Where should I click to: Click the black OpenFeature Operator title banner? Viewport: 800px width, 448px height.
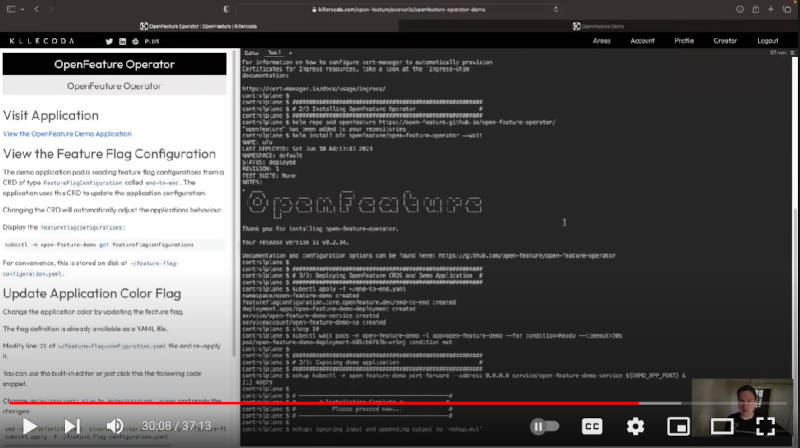tap(114, 64)
